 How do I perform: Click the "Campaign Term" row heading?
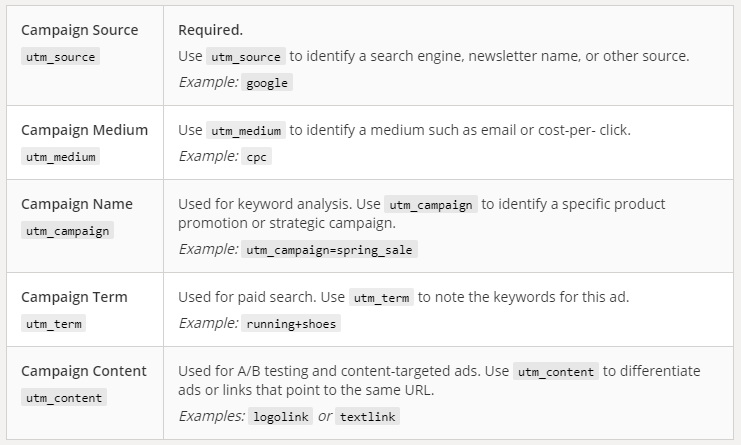point(74,297)
